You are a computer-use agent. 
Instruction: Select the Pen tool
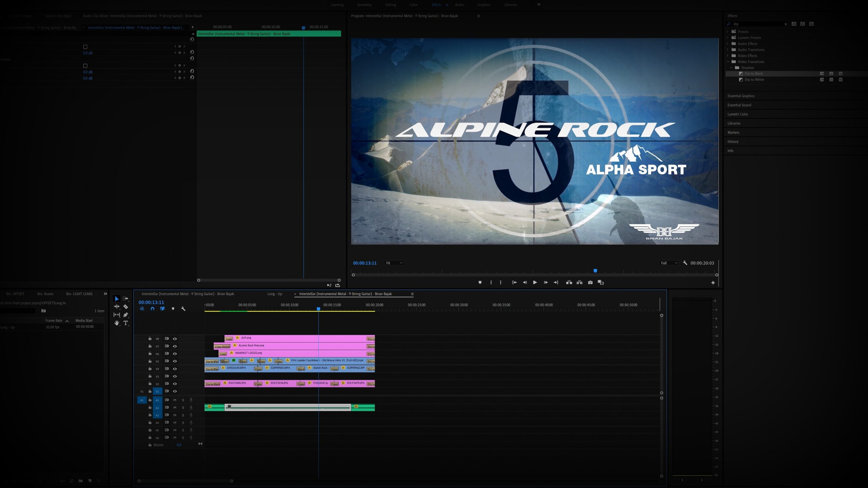coord(125,315)
